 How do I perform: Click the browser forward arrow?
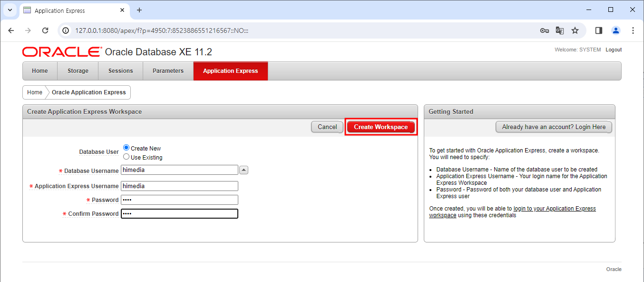pos(28,30)
